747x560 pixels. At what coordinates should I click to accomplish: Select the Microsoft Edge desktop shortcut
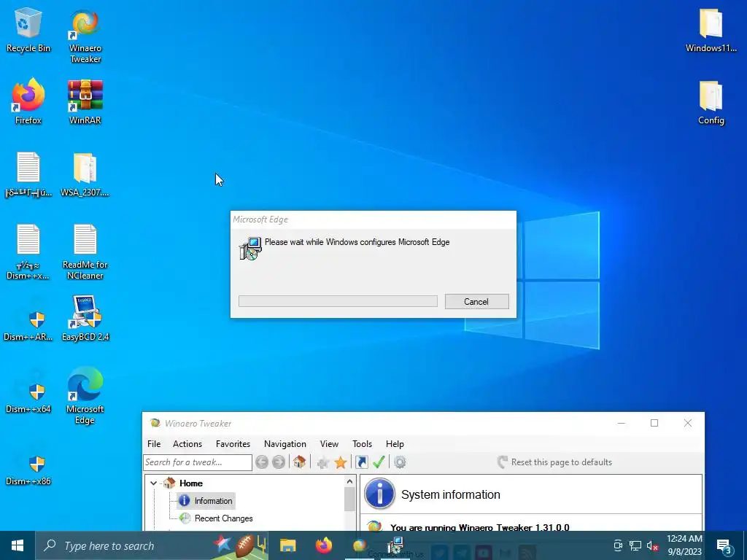pyautogui.click(x=85, y=395)
